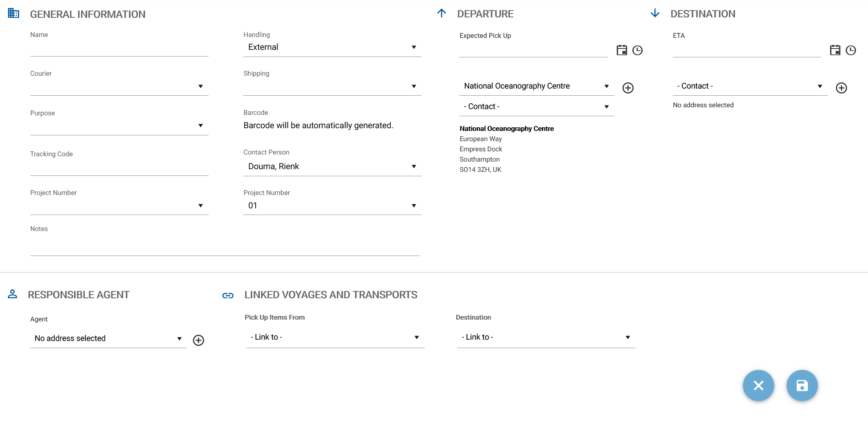Open the National Oceanography Centre address dropdown
This screenshot has width=868, height=422.
(536, 86)
